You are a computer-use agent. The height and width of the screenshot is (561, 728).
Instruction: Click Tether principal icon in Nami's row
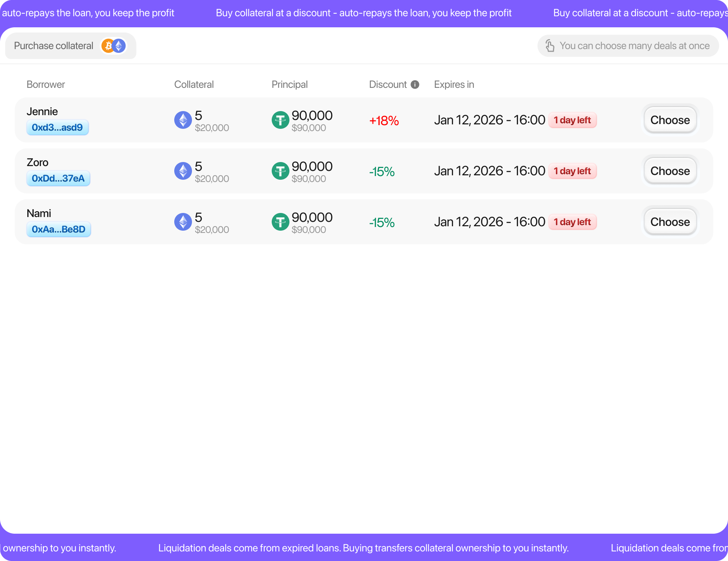coord(281,222)
